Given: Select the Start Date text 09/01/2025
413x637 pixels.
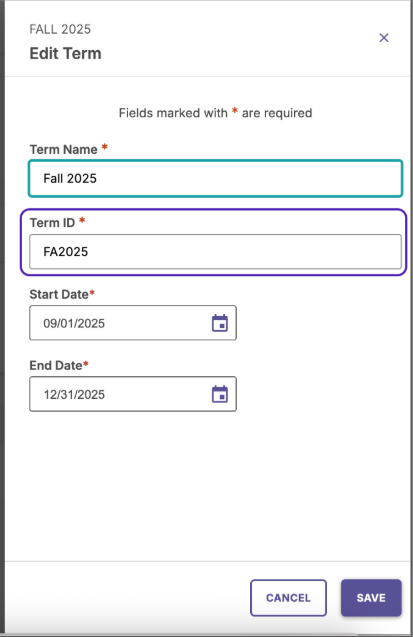Looking at the screenshot, I should [x=74, y=323].
